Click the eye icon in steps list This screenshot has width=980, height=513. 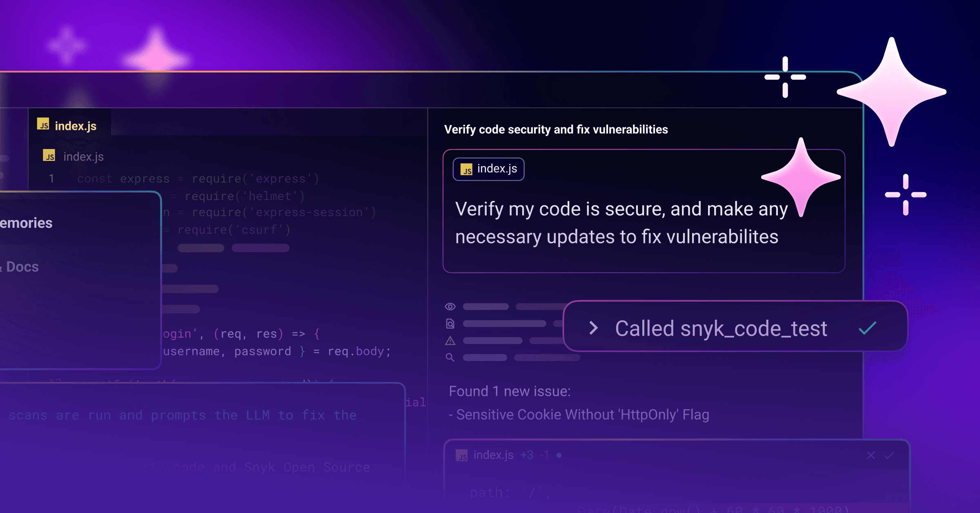450,306
